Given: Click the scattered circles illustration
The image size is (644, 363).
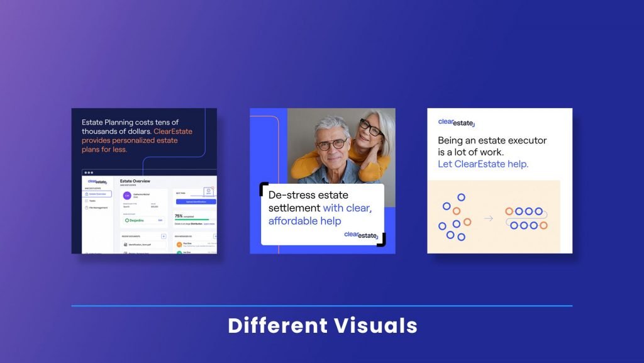Looking at the screenshot, I should (455, 217).
